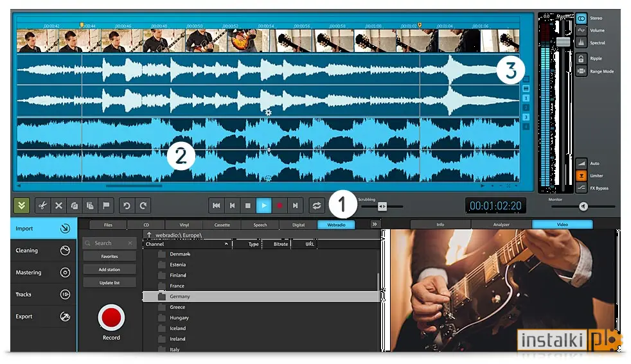This screenshot has height=364, width=631.
Task: Start playback with the Play button
Action: coord(264,205)
